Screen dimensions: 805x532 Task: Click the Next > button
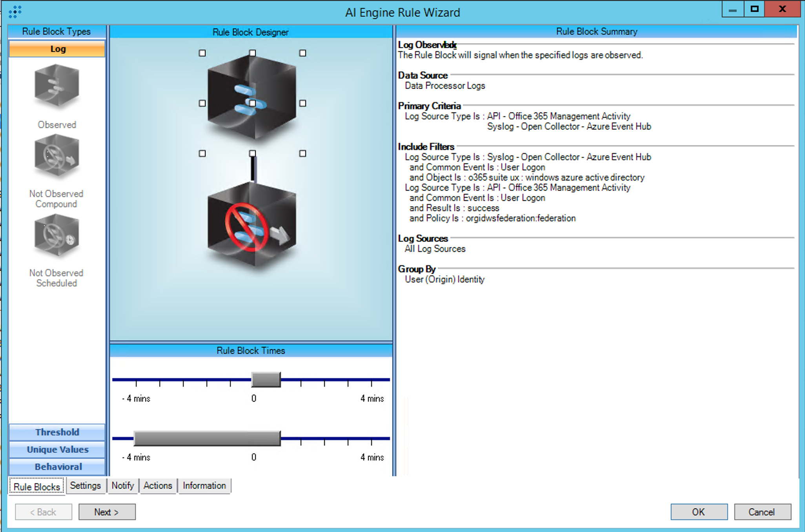click(x=107, y=512)
